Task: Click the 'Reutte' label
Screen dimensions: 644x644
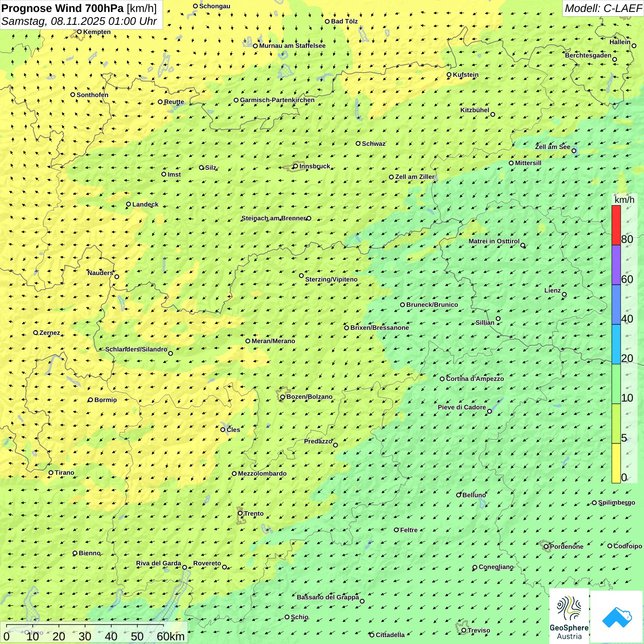Action: pyautogui.click(x=174, y=102)
